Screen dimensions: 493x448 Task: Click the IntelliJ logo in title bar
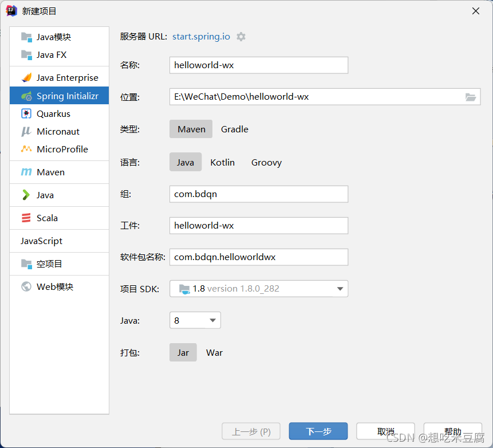click(x=11, y=11)
